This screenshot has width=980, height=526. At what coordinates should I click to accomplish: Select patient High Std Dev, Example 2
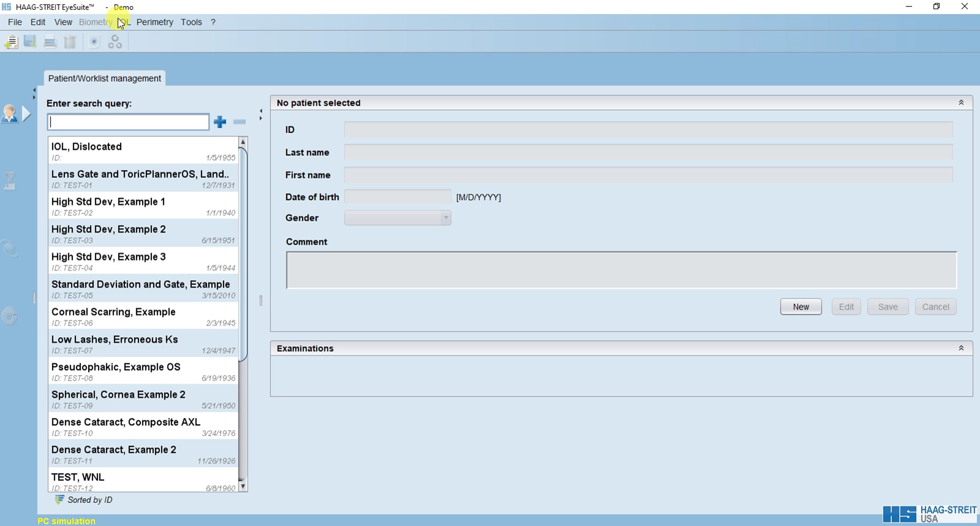(x=143, y=234)
